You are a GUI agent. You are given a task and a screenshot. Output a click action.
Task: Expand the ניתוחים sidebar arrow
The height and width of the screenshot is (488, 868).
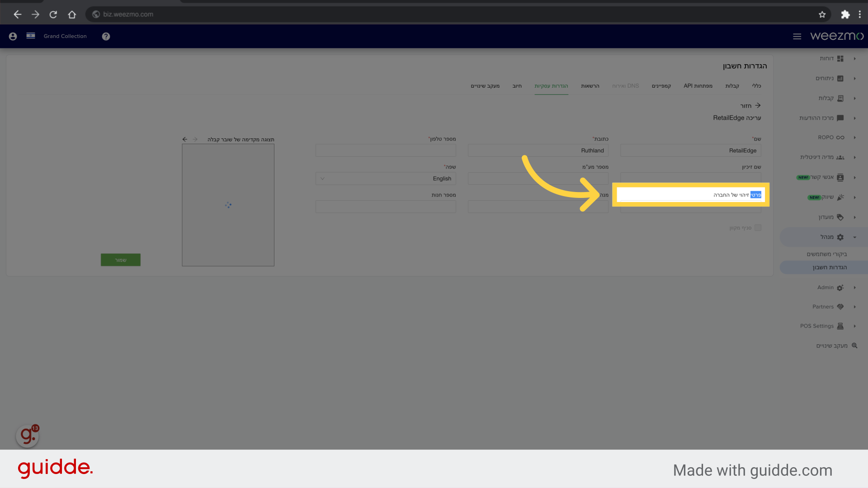(x=854, y=79)
